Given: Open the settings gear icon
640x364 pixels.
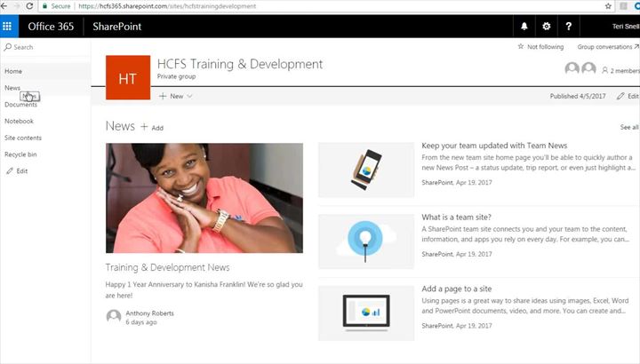Looking at the screenshot, I should tap(547, 27).
